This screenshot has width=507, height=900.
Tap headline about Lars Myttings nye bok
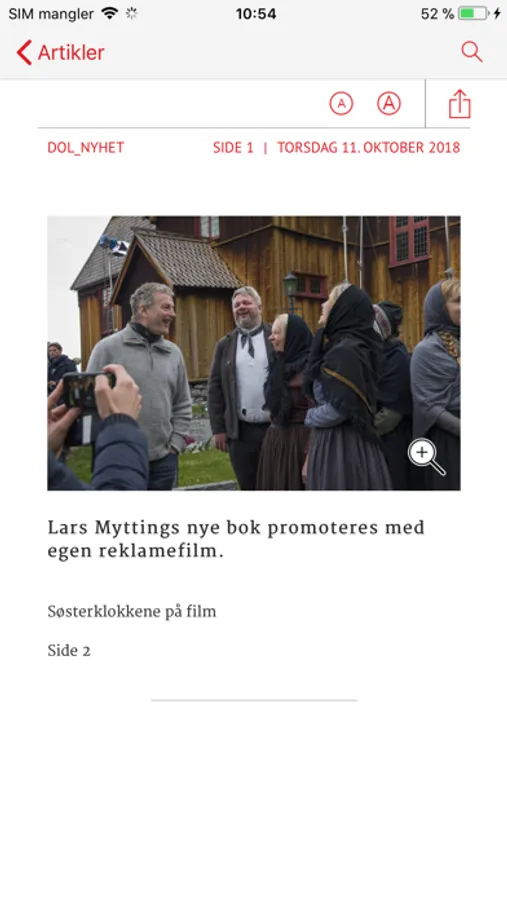[236, 539]
